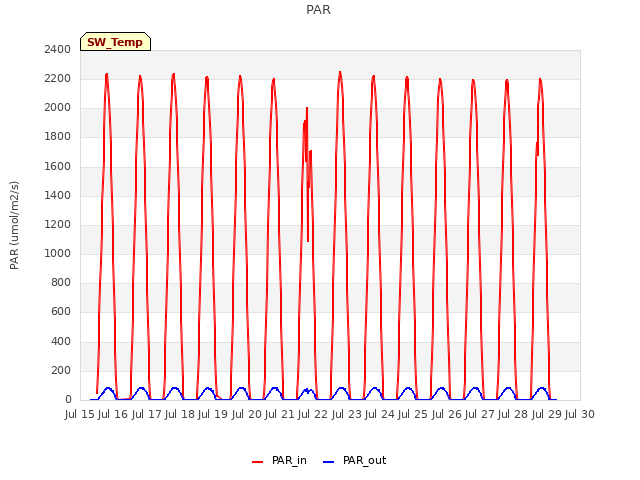Click the Jul 30 x-axis label
Screen dimensions: 640x480
coord(580,414)
